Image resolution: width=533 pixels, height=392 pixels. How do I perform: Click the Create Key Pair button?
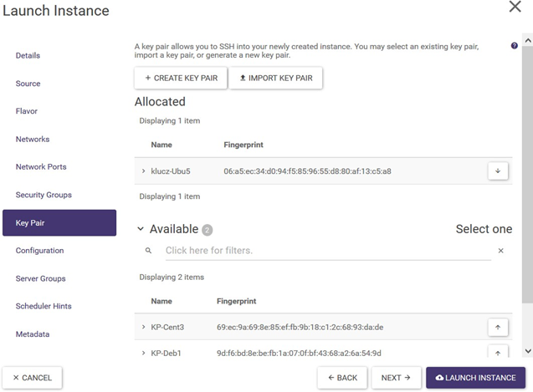click(181, 78)
